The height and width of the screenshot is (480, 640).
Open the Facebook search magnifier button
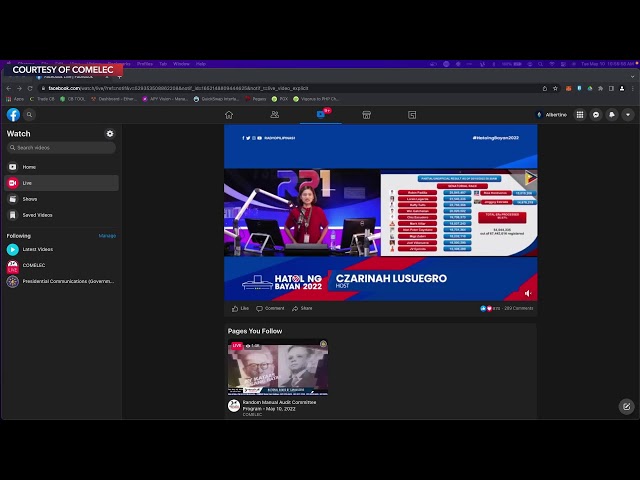tap(29, 115)
